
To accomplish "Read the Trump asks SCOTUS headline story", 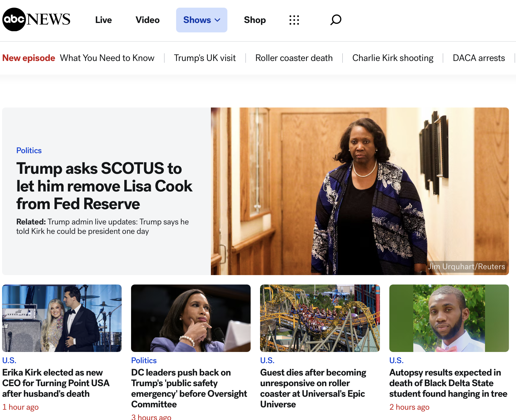I will pos(104,186).
